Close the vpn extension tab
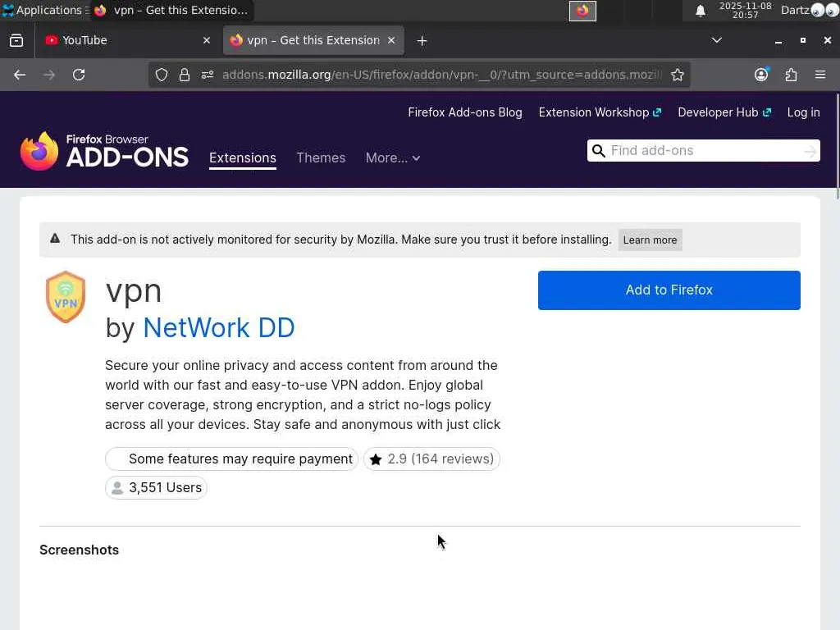 pos(391,41)
